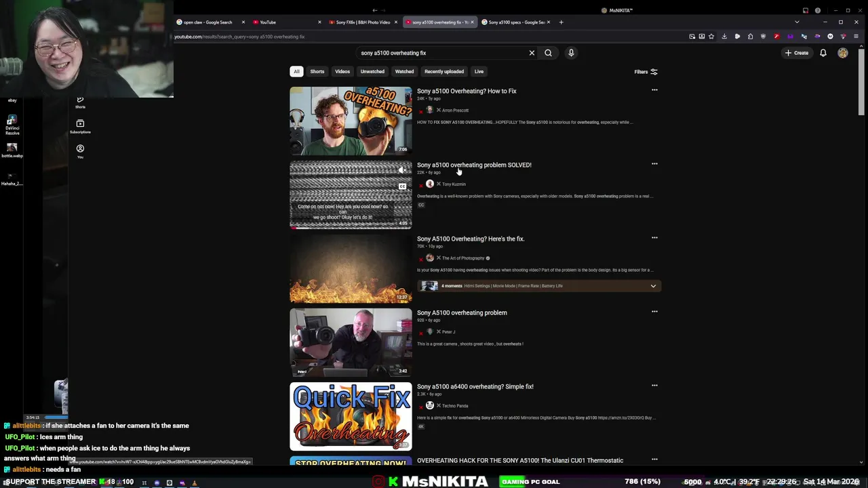Viewport: 868px width, 488px height.
Task: Open Techno Panda channel avatar
Action: click(x=429, y=405)
